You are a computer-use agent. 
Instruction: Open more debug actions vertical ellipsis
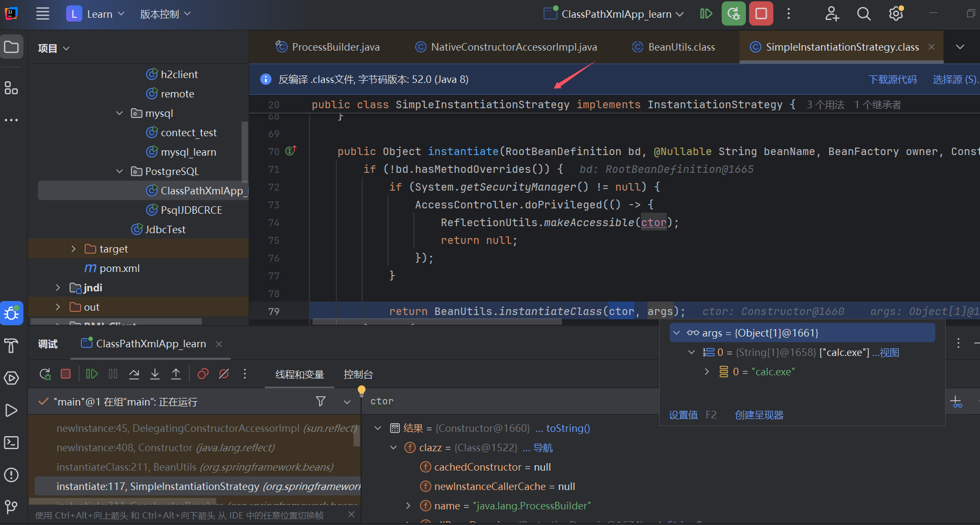(x=245, y=374)
